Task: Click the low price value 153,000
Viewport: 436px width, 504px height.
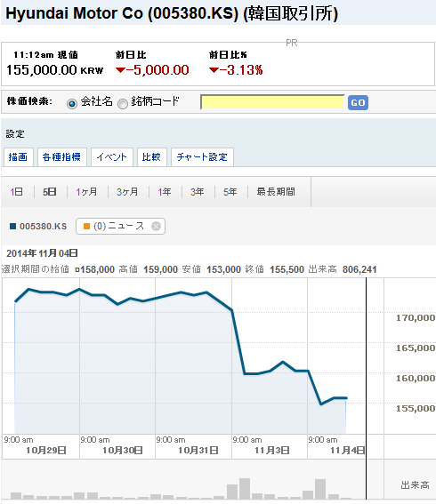Action: click(x=223, y=269)
